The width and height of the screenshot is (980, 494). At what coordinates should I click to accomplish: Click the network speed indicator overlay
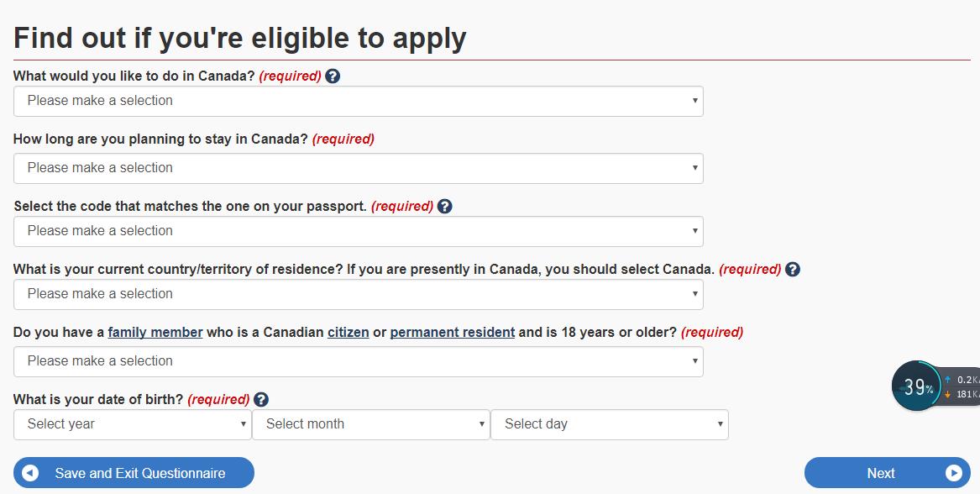(962, 386)
